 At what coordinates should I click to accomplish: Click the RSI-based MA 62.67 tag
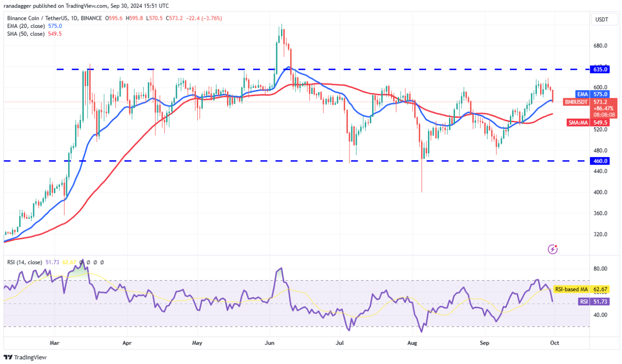pyautogui.click(x=582, y=289)
